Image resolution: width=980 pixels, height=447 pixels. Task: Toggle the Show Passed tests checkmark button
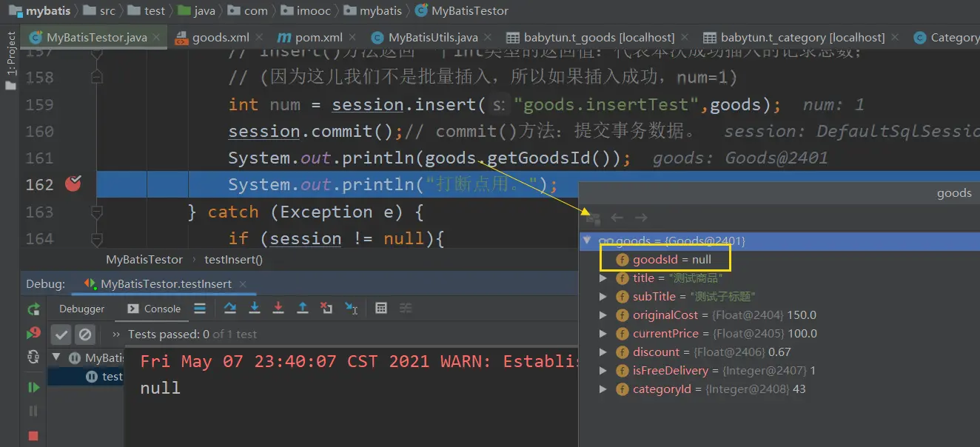[x=61, y=335]
